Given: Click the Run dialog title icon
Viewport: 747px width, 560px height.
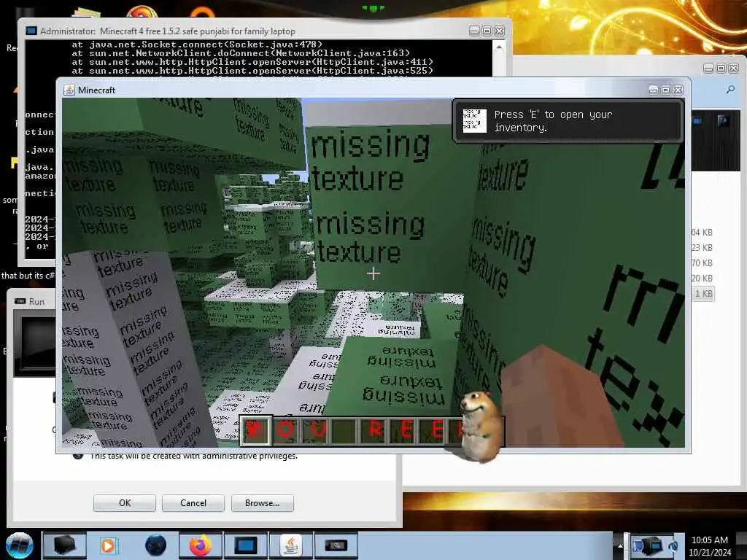Looking at the screenshot, I should pos(20,301).
